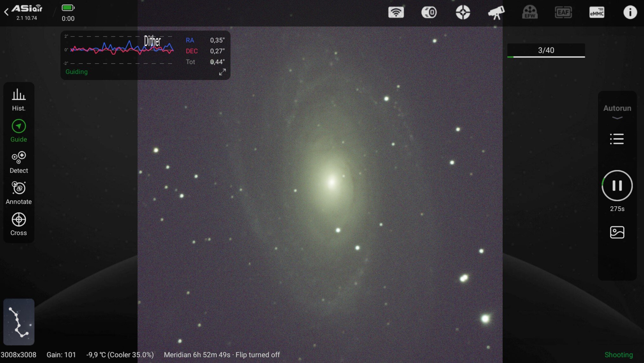Expand the guiding graph panel
The width and height of the screenshot is (644, 363).
tap(222, 72)
